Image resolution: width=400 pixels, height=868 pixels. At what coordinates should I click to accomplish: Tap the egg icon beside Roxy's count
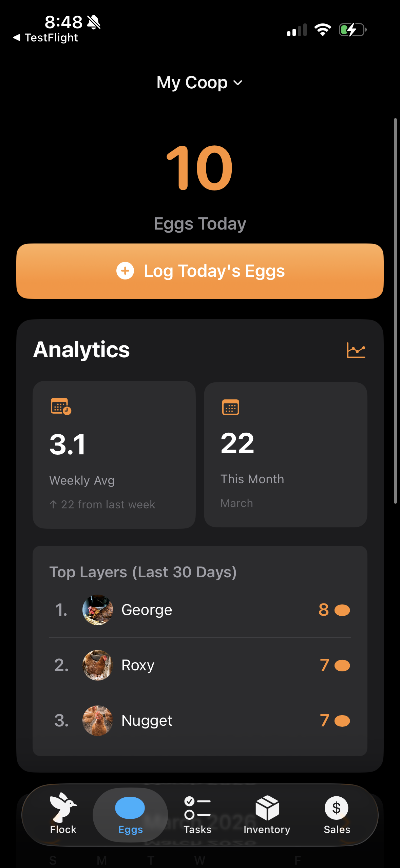click(342, 666)
